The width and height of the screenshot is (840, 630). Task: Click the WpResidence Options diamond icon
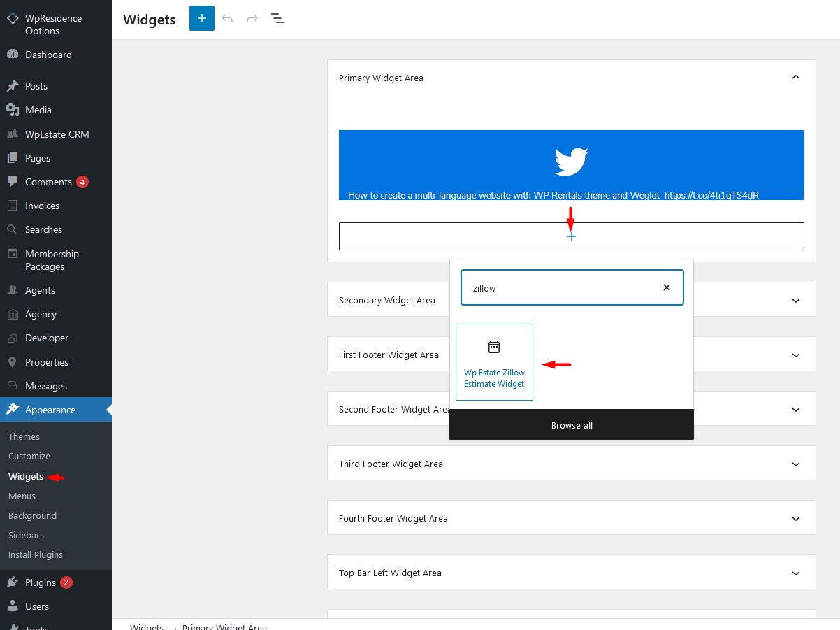coord(13,19)
